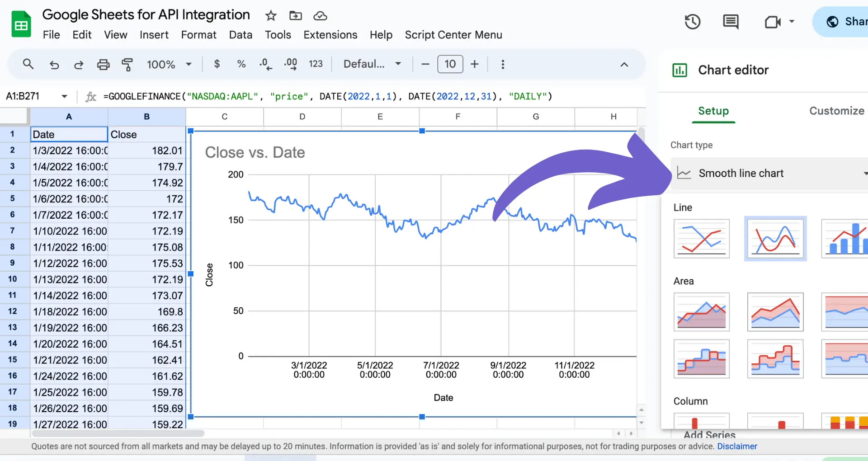Decrease decimal places

coord(266,64)
